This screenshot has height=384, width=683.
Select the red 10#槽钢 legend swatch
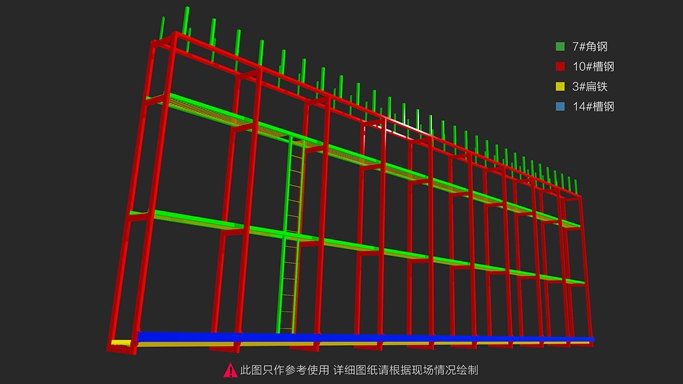(560, 66)
